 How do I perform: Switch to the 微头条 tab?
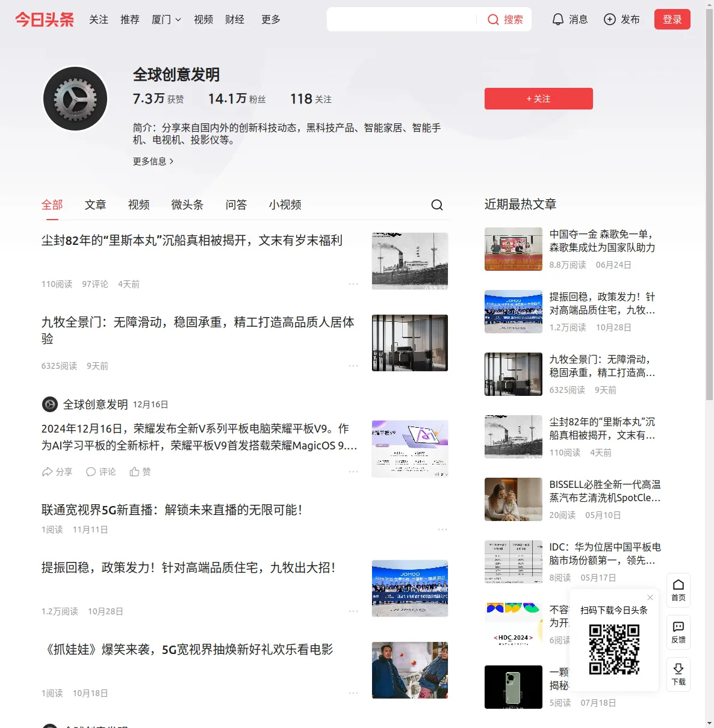point(187,205)
